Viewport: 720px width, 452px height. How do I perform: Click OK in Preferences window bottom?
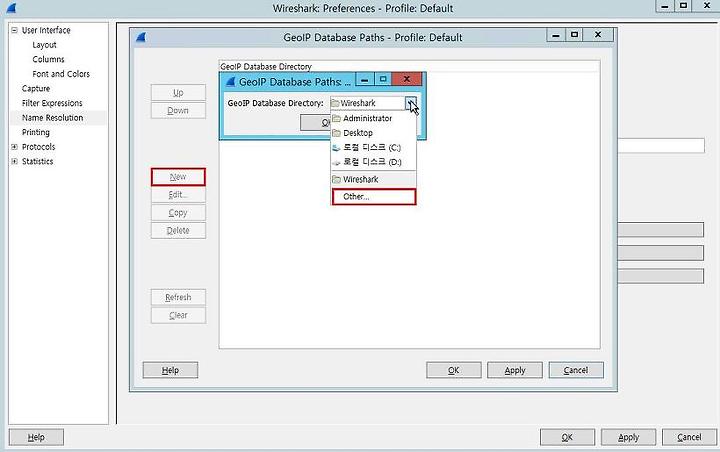coord(567,437)
